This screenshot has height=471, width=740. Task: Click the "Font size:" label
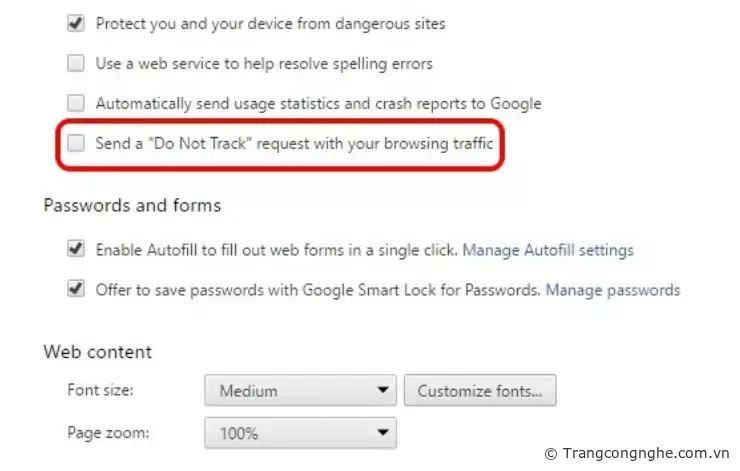tap(99, 391)
